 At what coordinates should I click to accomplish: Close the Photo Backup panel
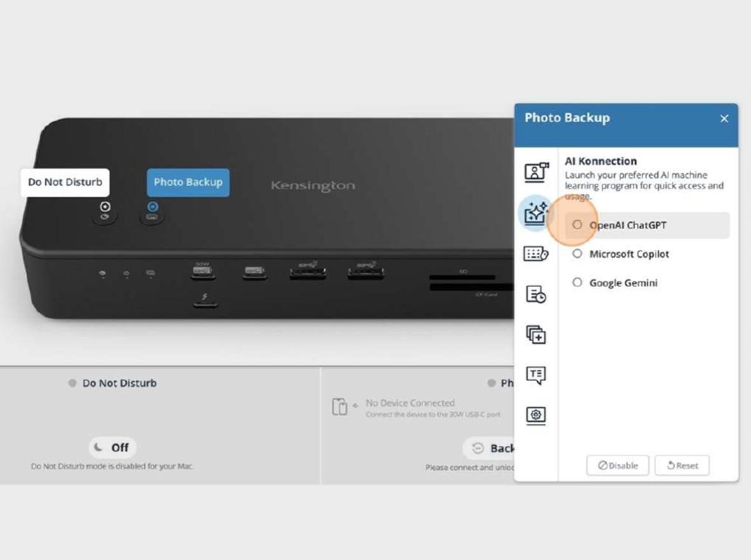click(x=724, y=118)
